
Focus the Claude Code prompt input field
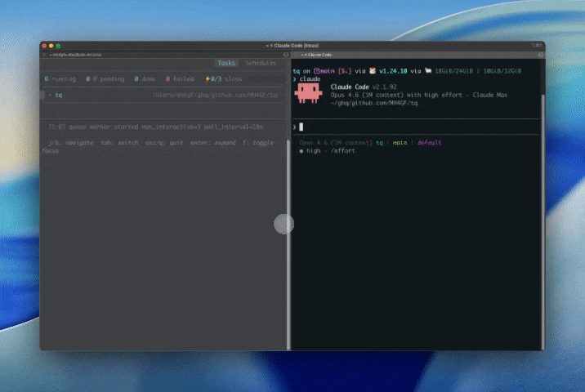[416, 127]
